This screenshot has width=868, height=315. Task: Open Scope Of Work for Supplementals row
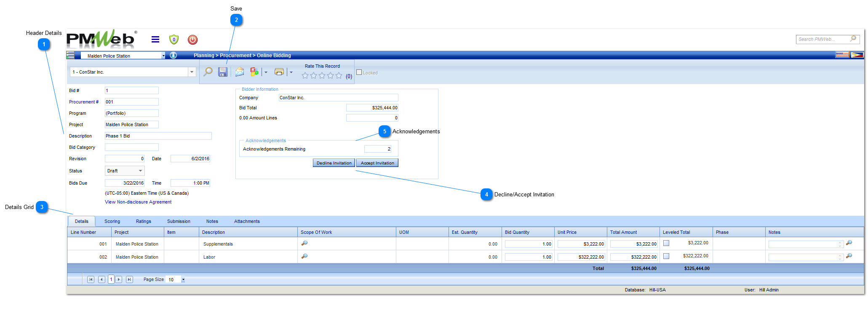click(x=304, y=243)
